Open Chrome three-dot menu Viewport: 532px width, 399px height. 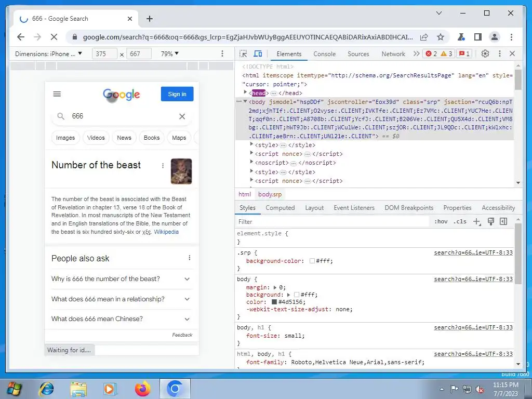pyautogui.click(x=511, y=37)
